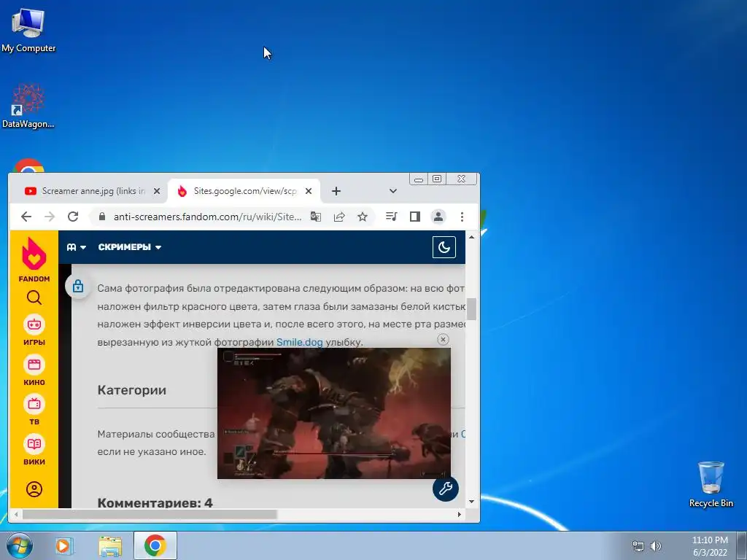This screenshot has width=747, height=560.
Task: Open the КИНО movies section
Action: pos(34,370)
